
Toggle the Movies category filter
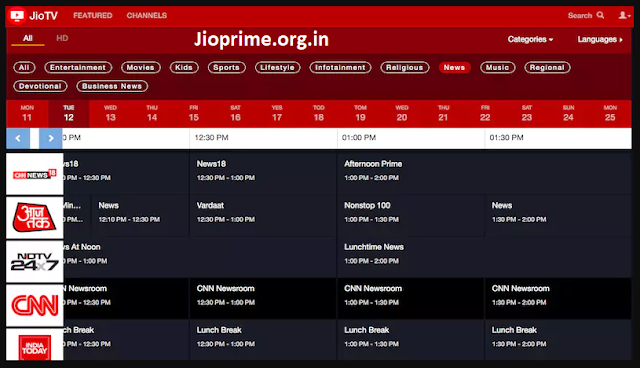point(140,67)
